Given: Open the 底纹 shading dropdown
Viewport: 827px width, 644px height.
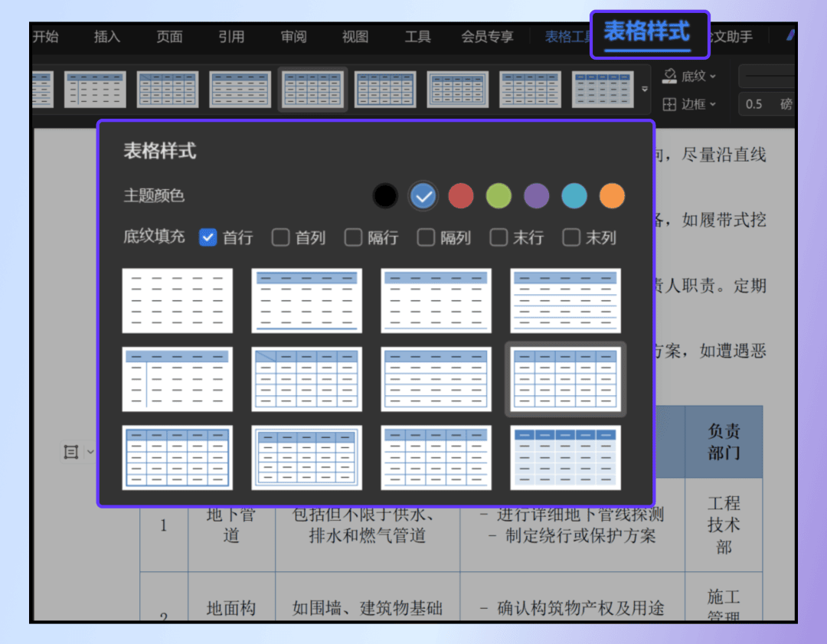Looking at the screenshot, I should pos(689,76).
